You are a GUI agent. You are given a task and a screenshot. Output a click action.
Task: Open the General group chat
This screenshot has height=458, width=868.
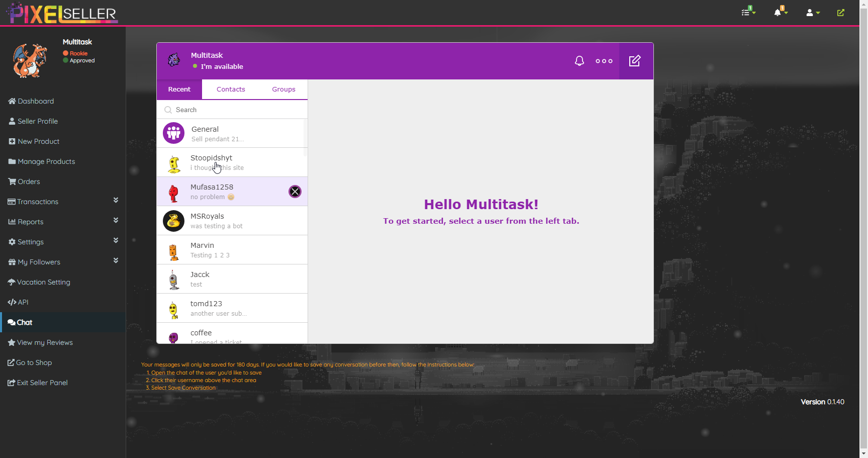click(x=232, y=134)
